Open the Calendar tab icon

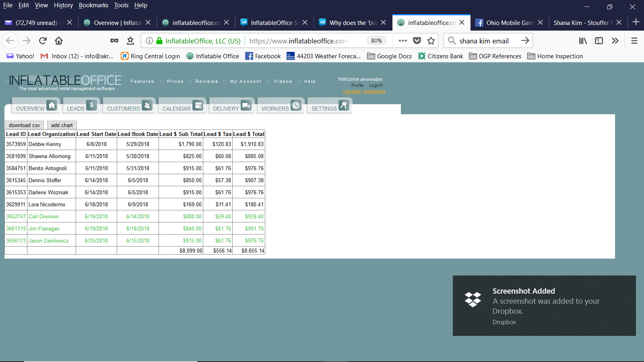click(198, 105)
